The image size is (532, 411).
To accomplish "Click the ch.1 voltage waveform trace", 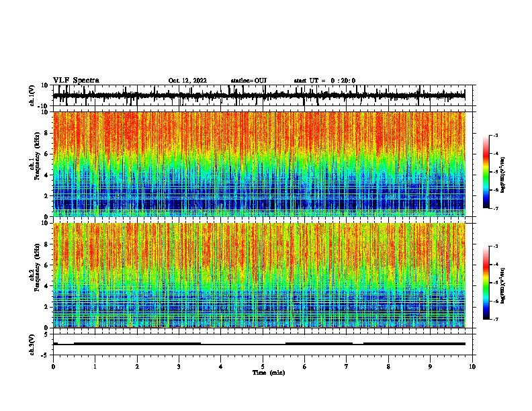I will pyautogui.click(x=259, y=95).
